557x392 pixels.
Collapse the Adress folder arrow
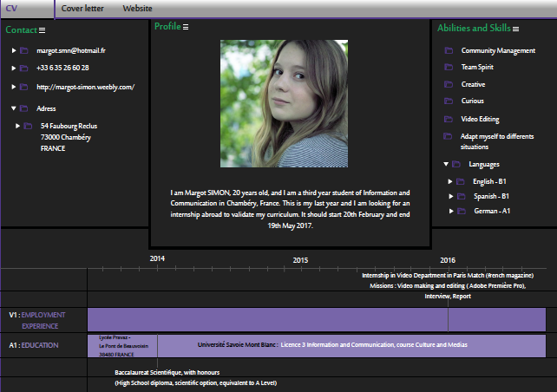click(x=14, y=108)
